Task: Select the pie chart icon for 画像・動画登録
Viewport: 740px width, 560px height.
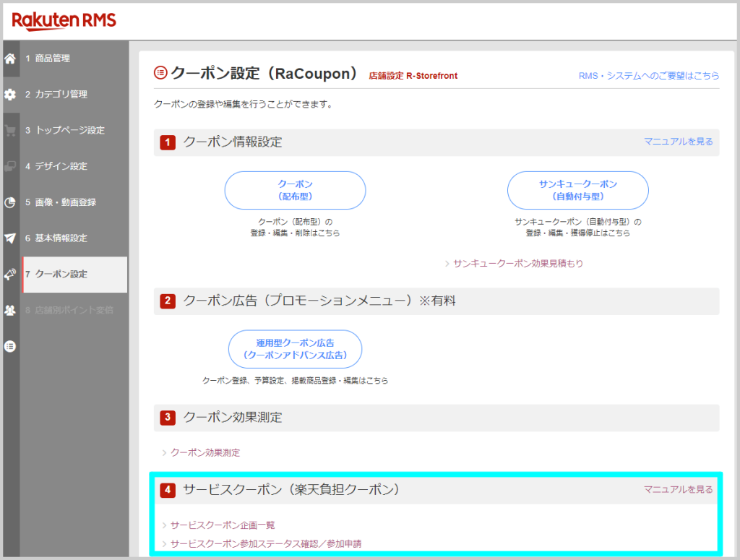Action: pyautogui.click(x=10, y=202)
